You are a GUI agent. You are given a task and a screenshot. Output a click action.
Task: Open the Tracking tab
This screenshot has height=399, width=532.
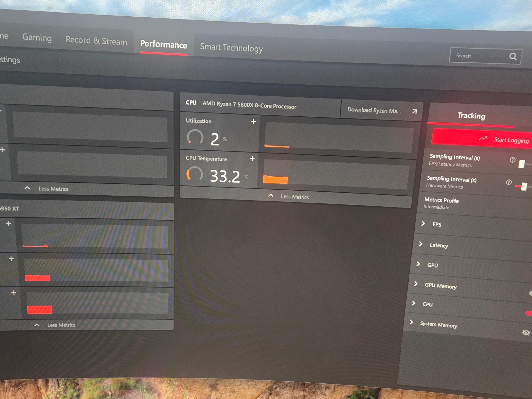(471, 116)
